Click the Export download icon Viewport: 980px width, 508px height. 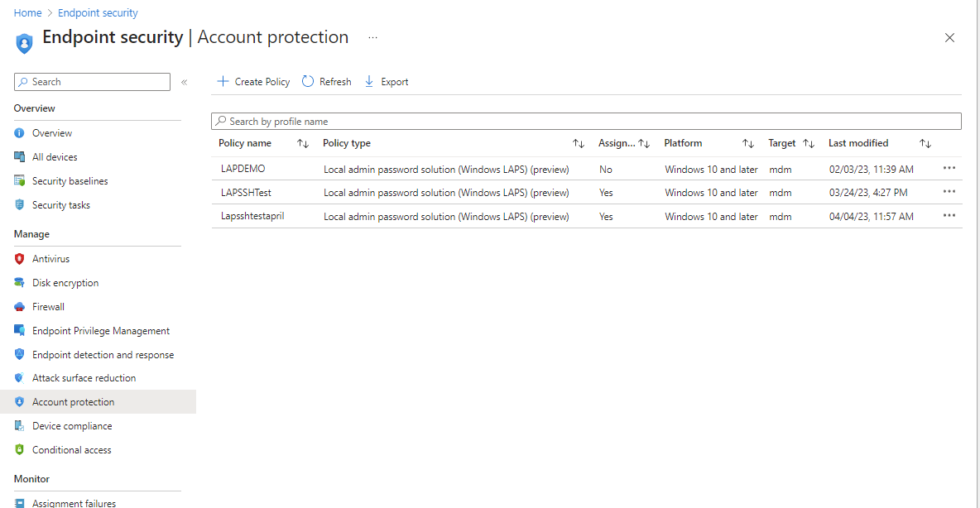tap(369, 81)
